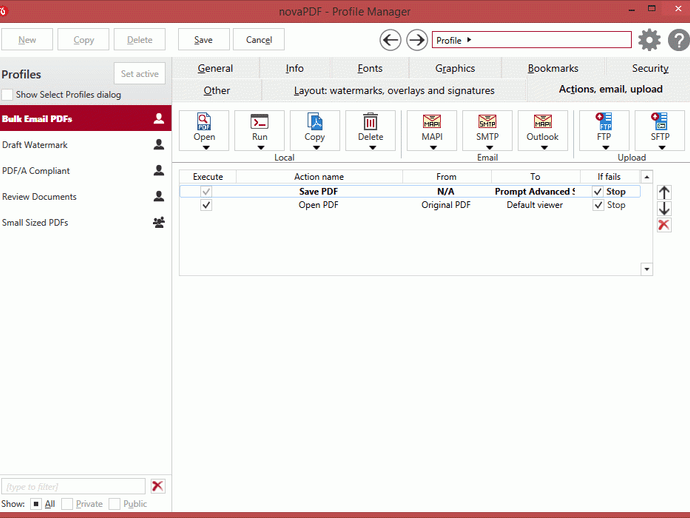Viewport: 690px width, 518px height.
Task: Click the MAPI email action icon
Action: pos(432,121)
